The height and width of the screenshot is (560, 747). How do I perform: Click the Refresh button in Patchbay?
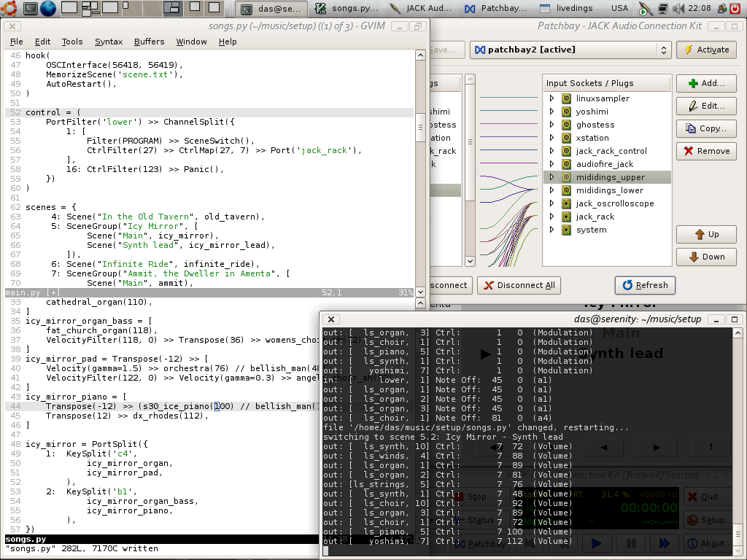[x=645, y=285]
